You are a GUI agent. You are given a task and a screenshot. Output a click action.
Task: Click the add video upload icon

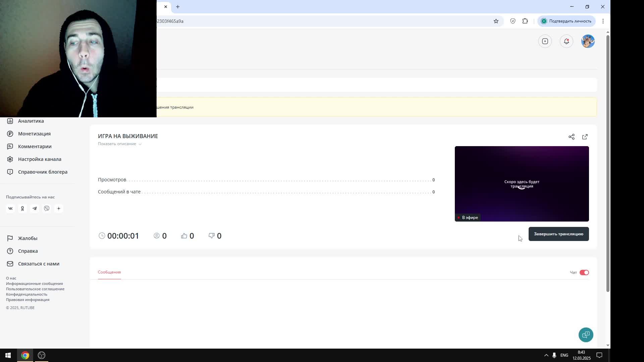pos(545,41)
